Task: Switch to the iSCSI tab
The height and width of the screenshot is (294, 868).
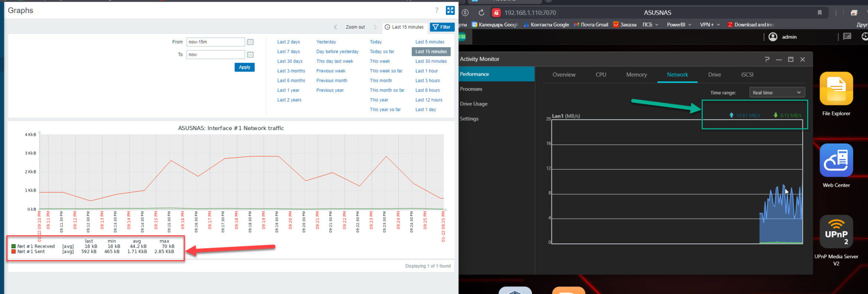Action: click(x=747, y=75)
